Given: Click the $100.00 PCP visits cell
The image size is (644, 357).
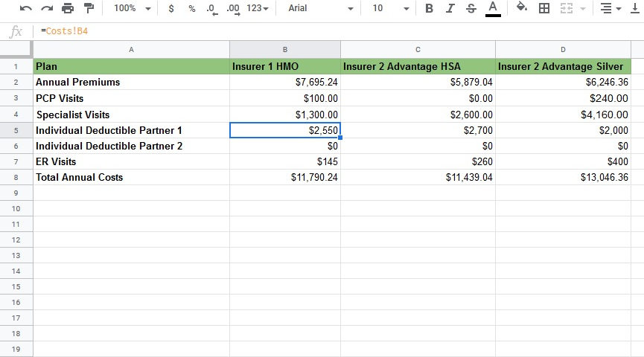Looking at the screenshot, I should (285, 98).
